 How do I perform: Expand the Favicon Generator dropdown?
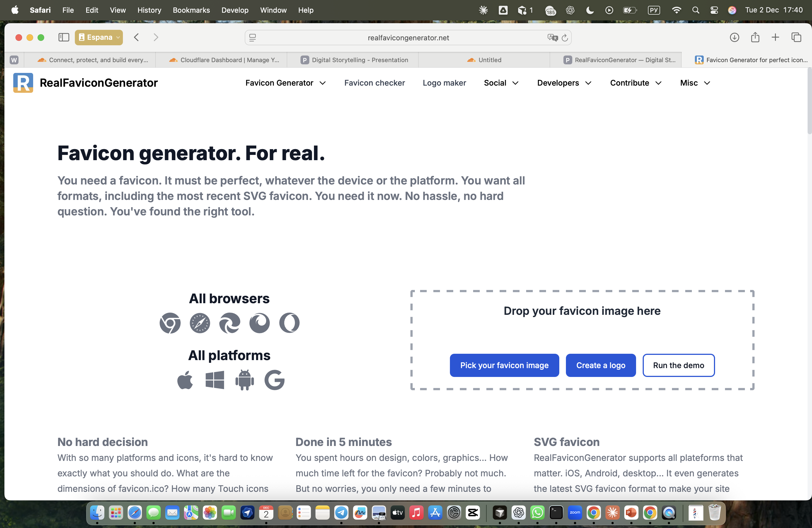tap(285, 83)
